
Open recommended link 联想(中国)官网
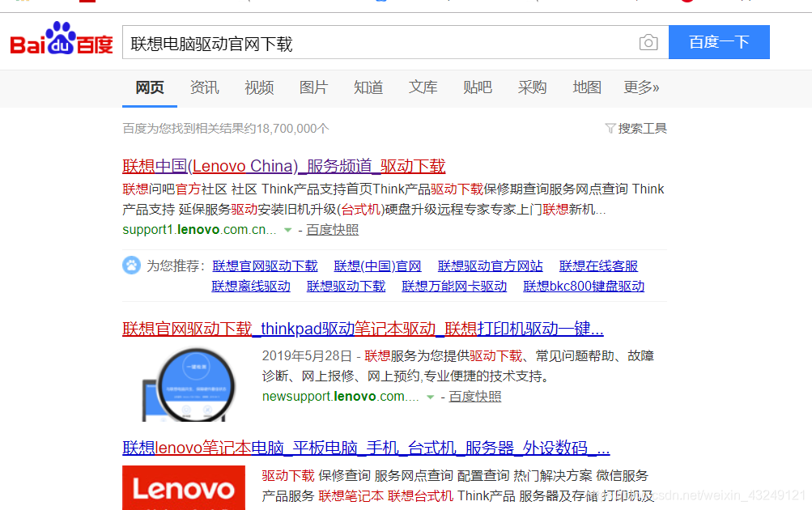pyautogui.click(x=377, y=266)
